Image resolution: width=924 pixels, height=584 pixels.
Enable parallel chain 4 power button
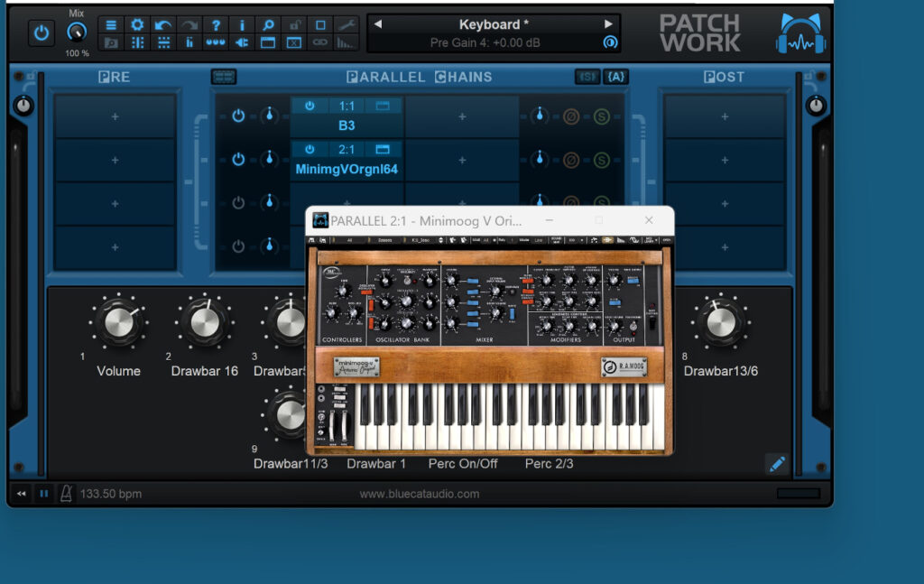[x=238, y=246]
